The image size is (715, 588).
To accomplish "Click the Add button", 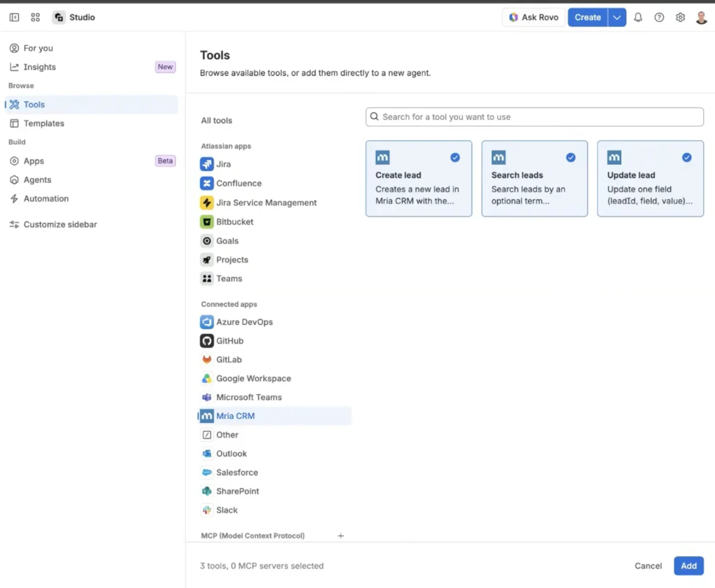I will pos(689,566).
